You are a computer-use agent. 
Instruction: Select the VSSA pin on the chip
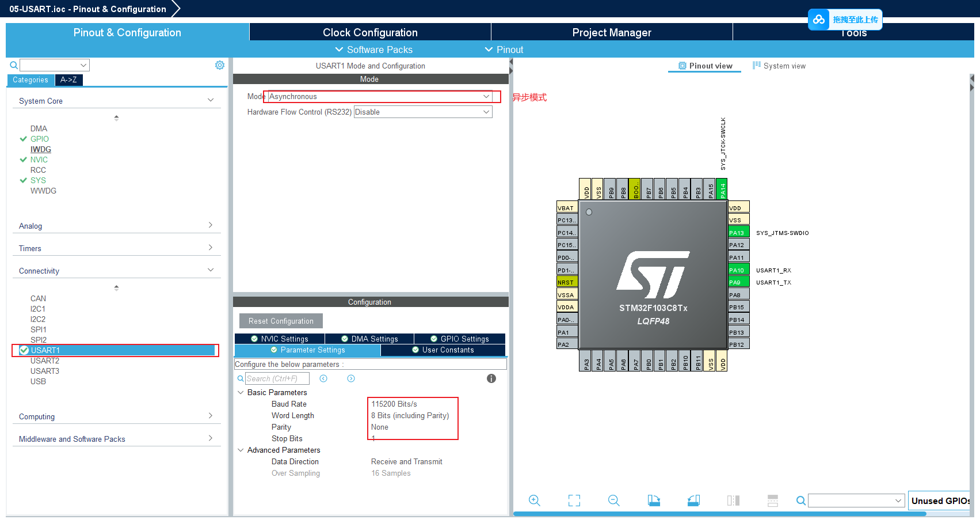coord(567,295)
